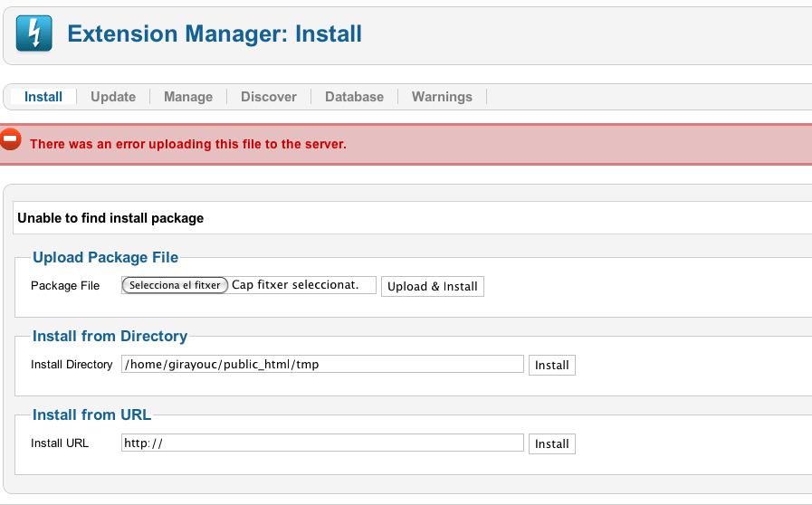Click the 'Install from URL' section heading
The width and height of the screenshot is (812, 505).
coord(91,414)
